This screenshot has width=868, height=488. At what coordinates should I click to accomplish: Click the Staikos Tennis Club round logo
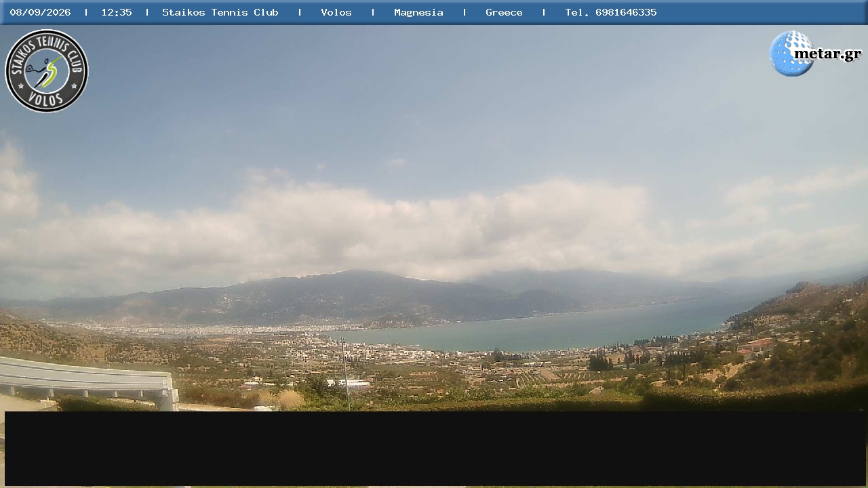pos(47,71)
